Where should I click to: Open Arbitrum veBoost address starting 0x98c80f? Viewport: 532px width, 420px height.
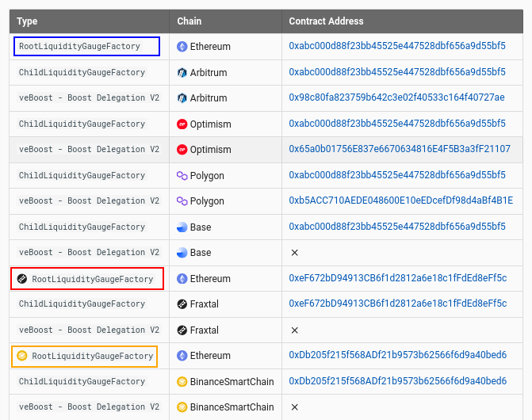coord(396,98)
